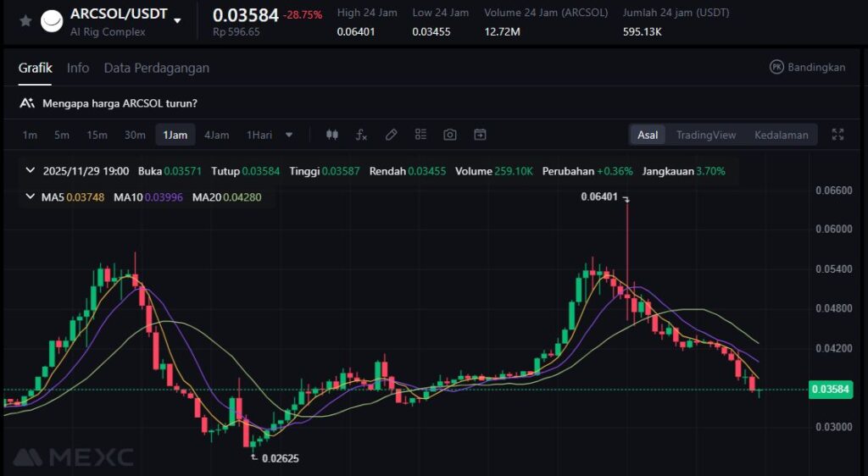Select the pencil drawing tool

tap(391, 135)
